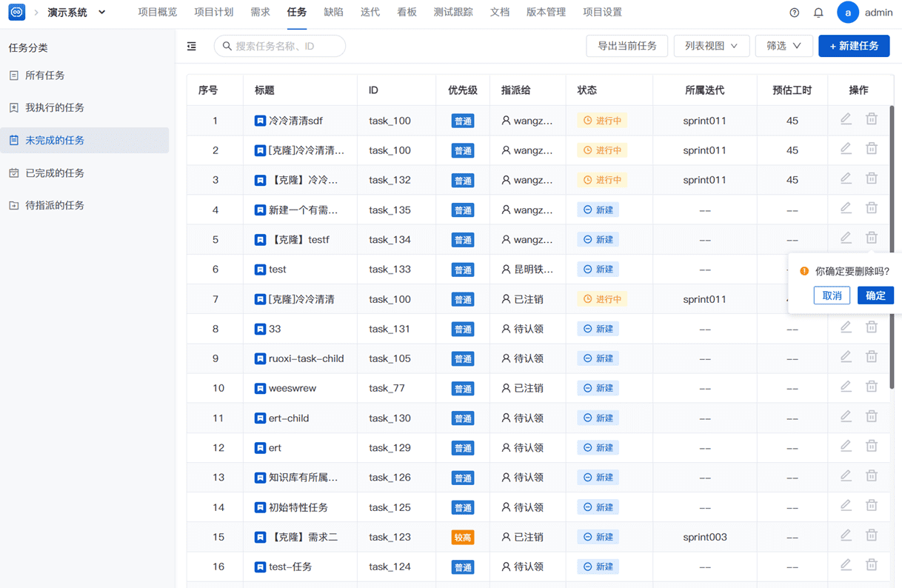Viewport: 902px width, 588px height.
Task: Edit ruoxi-task-child task
Action: (846, 356)
